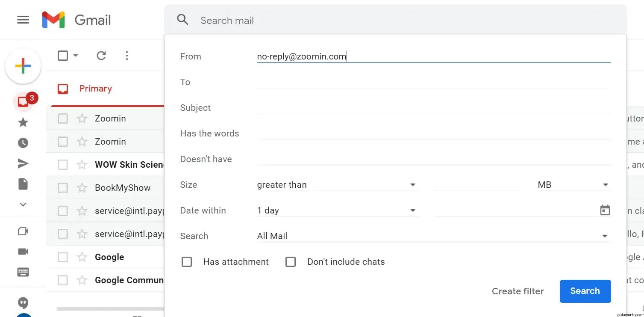Image resolution: width=644 pixels, height=317 pixels.
Task: Tick the WOW Skin Science checkbox
Action: pyautogui.click(x=63, y=165)
